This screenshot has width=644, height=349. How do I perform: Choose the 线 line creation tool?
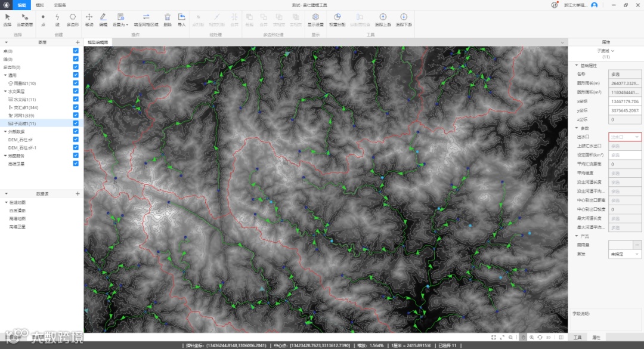(x=57, y=19)
